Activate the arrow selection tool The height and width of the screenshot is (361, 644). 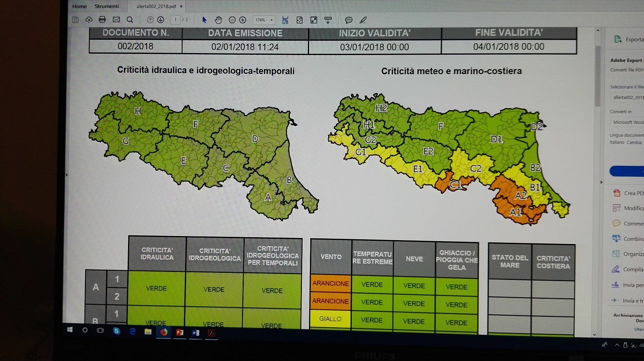coord(204,20)
